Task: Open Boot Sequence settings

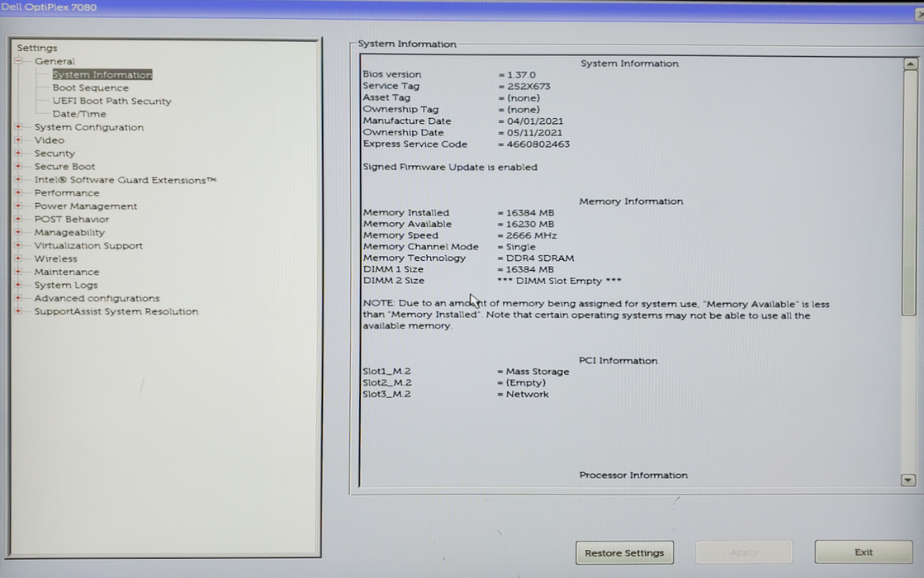Action: tap(90, 88)
